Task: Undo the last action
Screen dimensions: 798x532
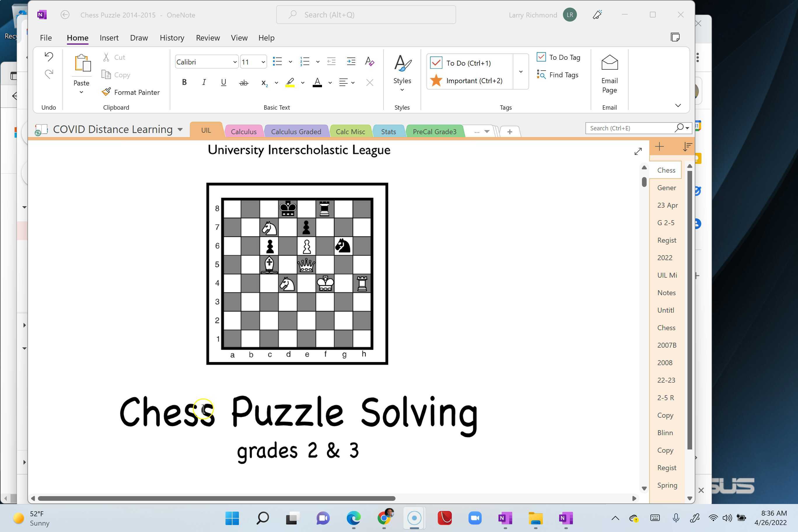Action: [x=48, y=57]
